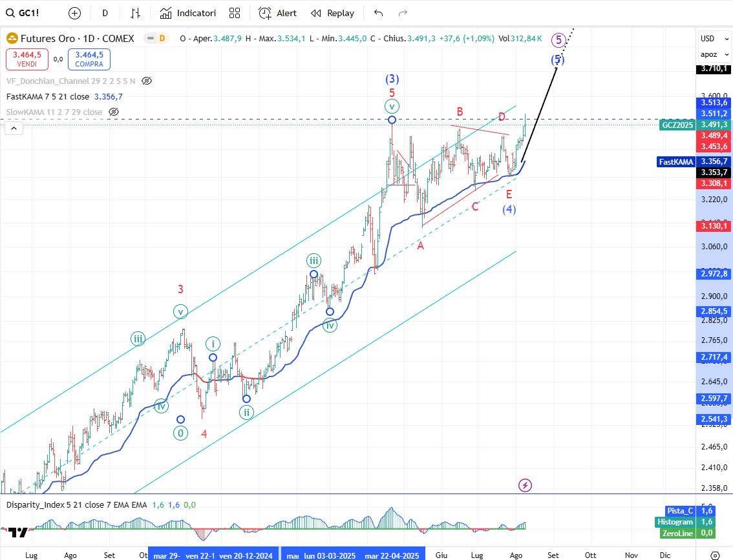The image size is (733, 560).
Task: Open the apoz price unit dropdown
Action: pos(714,55)
